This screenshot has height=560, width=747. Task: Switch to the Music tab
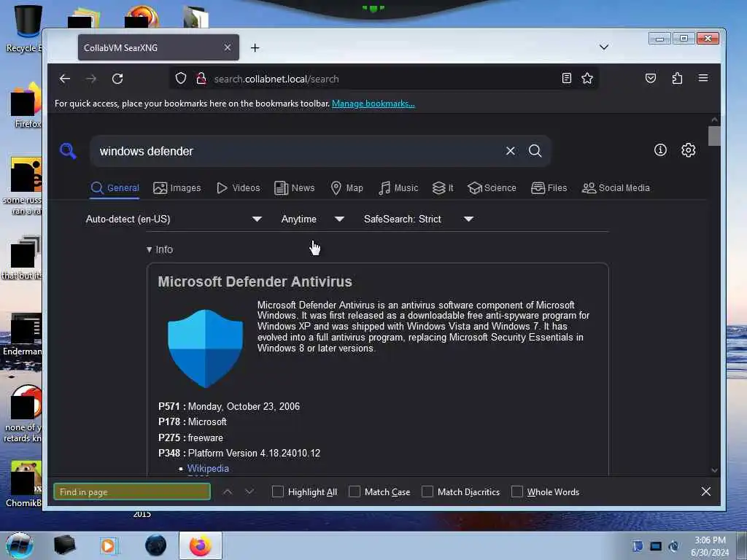(398, 188)
